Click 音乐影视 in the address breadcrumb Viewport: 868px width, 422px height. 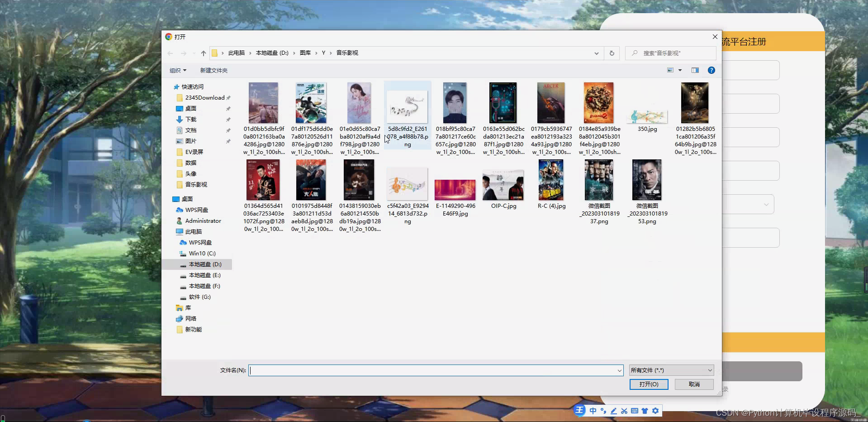[x=347, y=53]
